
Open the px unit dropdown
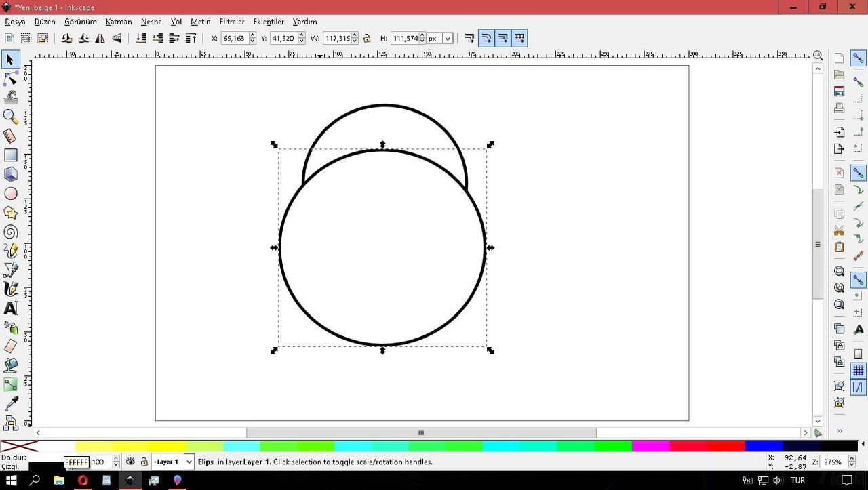(448, 39)
